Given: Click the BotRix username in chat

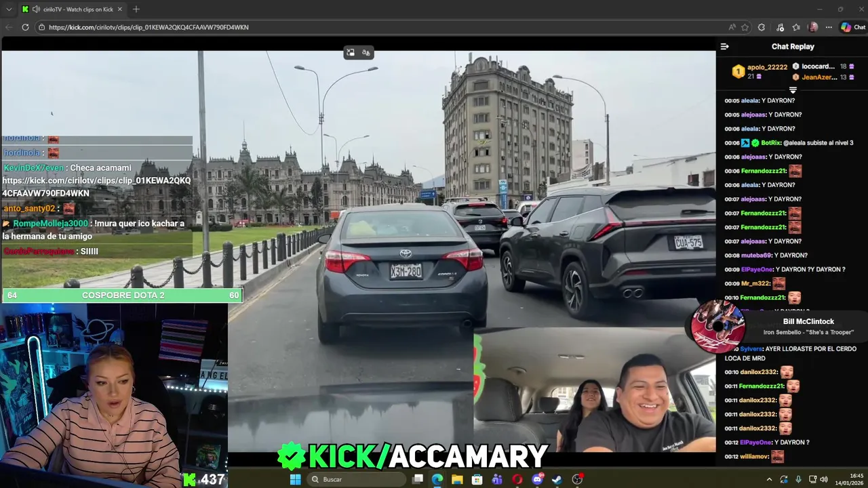Looking at the screenshot, I should 771,143.
